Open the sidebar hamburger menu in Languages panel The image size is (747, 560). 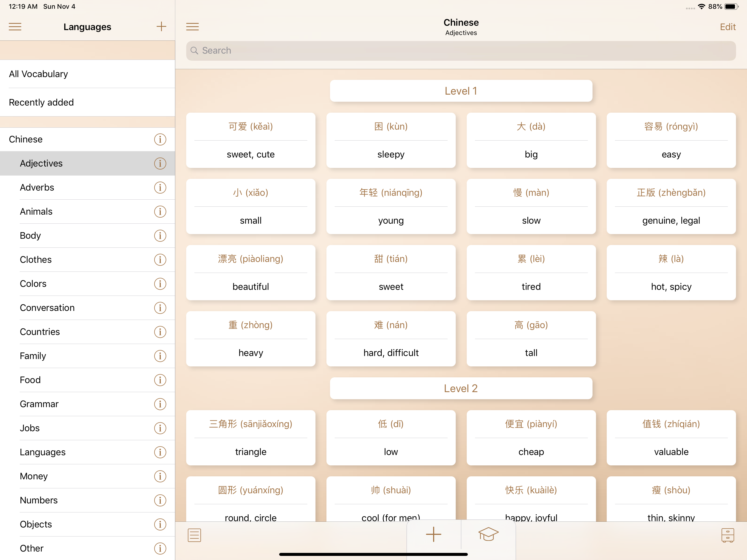click(x=15, y=27)
